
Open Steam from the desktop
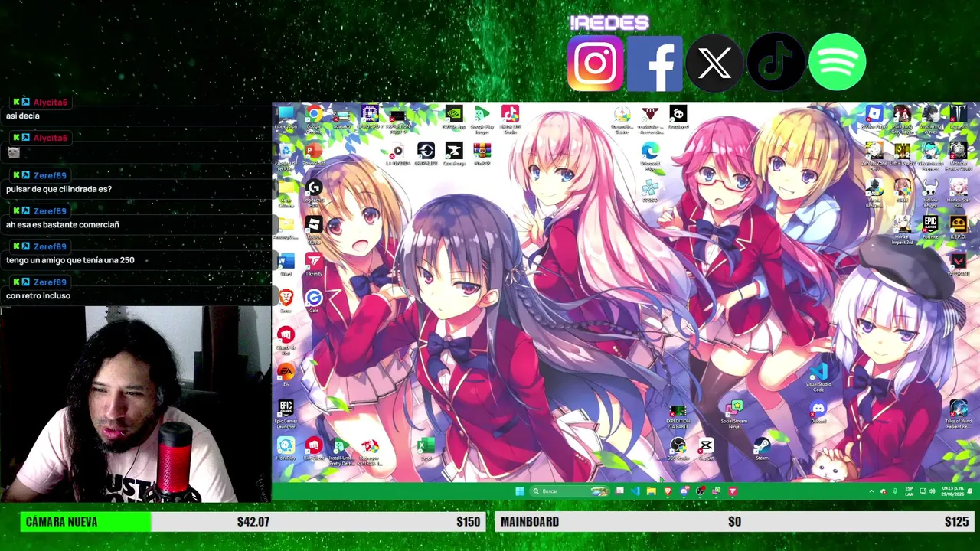tap(762, 448)
